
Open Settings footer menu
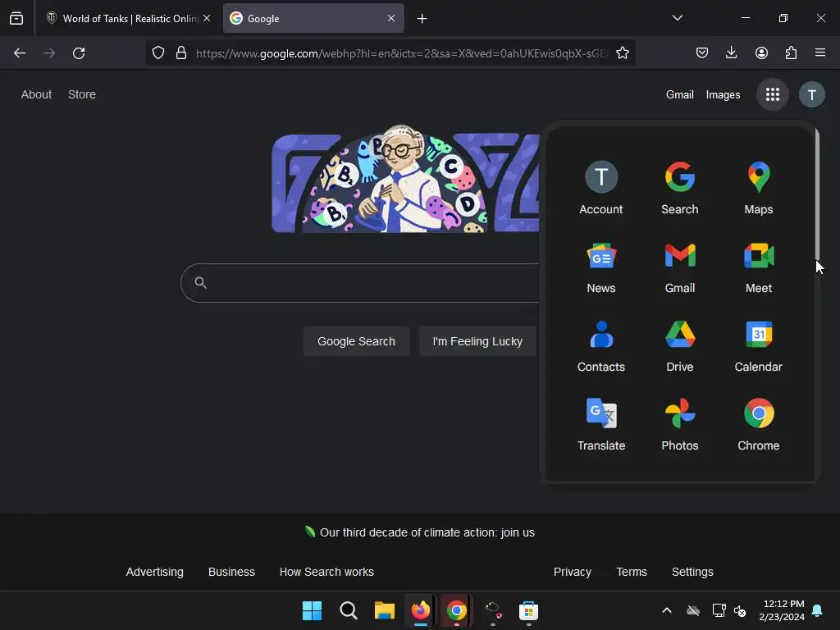point(692,572)
